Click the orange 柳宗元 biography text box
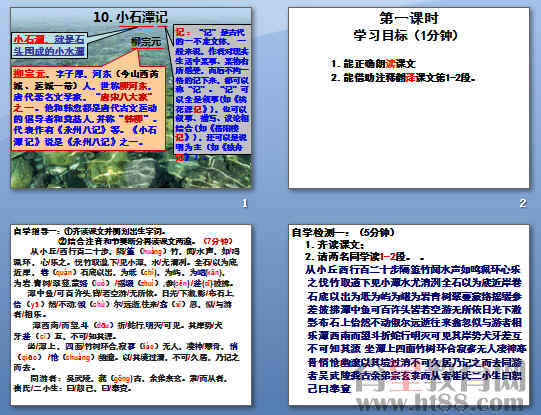The width and height of the screenshot is (541, 415). point(88,108)
